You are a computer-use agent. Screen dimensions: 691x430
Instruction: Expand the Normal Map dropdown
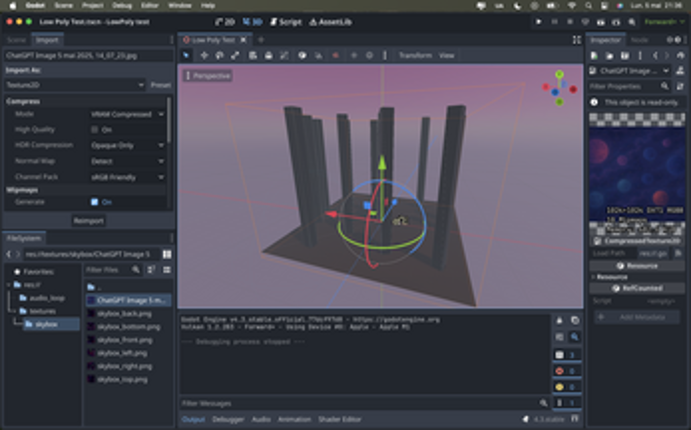(127, 160)
